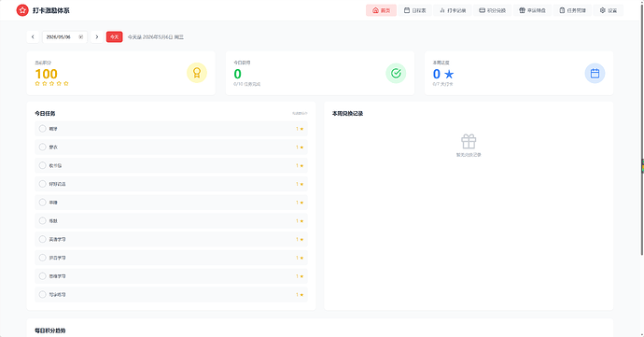The width and height of the screenshot is (644, 337).
Task: Click the 1 star reward on 穿衣 row
Action: [300, 147]
